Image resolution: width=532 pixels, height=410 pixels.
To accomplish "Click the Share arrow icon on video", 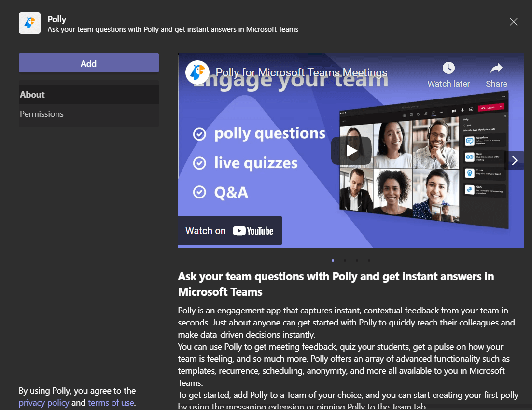I will pos(496,68).
